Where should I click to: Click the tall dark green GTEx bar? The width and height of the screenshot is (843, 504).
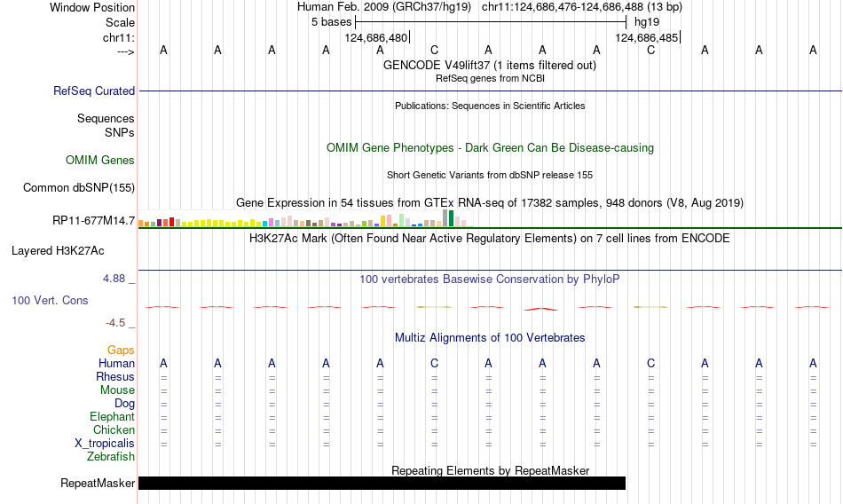[x=451, y=218]
